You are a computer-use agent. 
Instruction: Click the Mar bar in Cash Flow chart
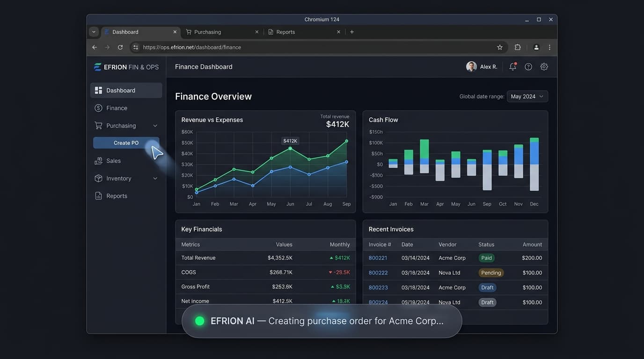click(x=424, y=156)
